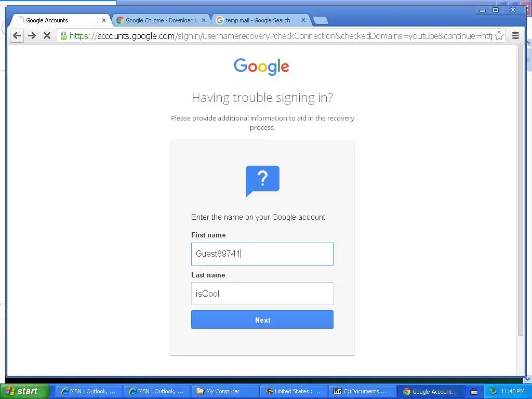Switch to the C:\Documents 7-Zip taskbar item

362,391
